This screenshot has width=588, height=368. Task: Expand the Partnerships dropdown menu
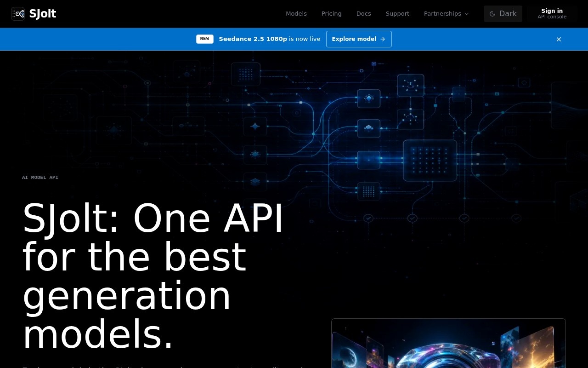[447, 14]
